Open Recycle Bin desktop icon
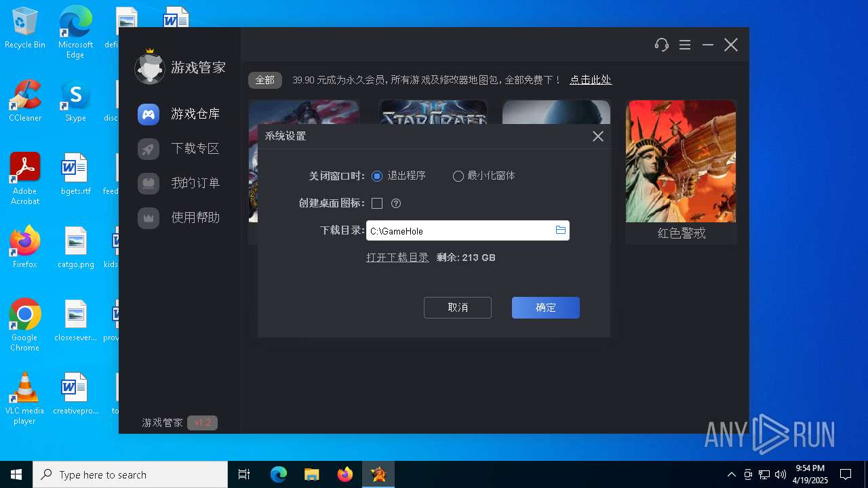 25,29
